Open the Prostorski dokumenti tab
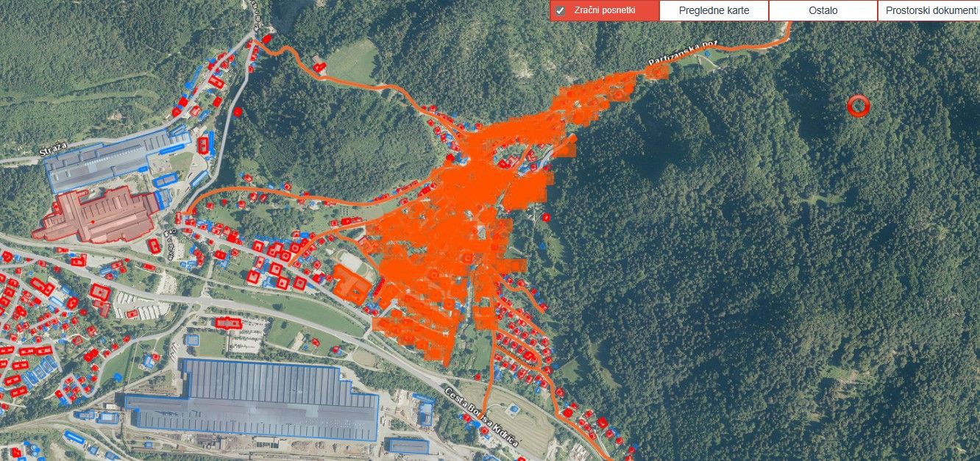 click(x=928, y=11)
